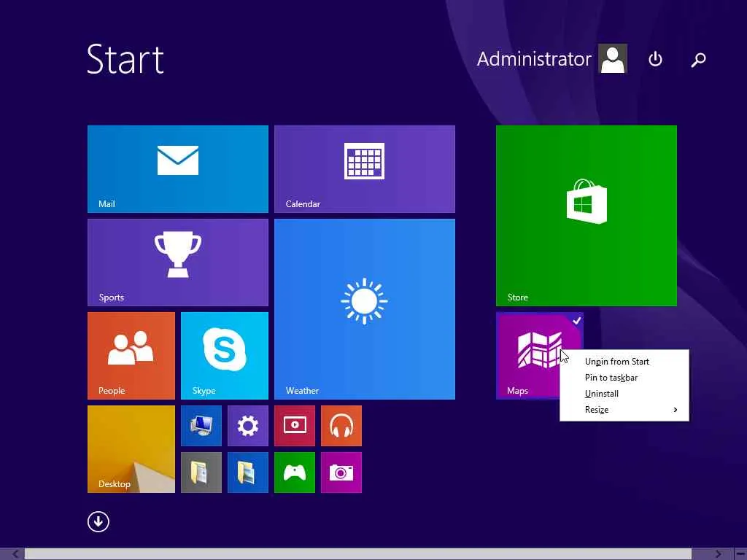
Task: Open the Mail tile
Action: [x=178, y=169]
